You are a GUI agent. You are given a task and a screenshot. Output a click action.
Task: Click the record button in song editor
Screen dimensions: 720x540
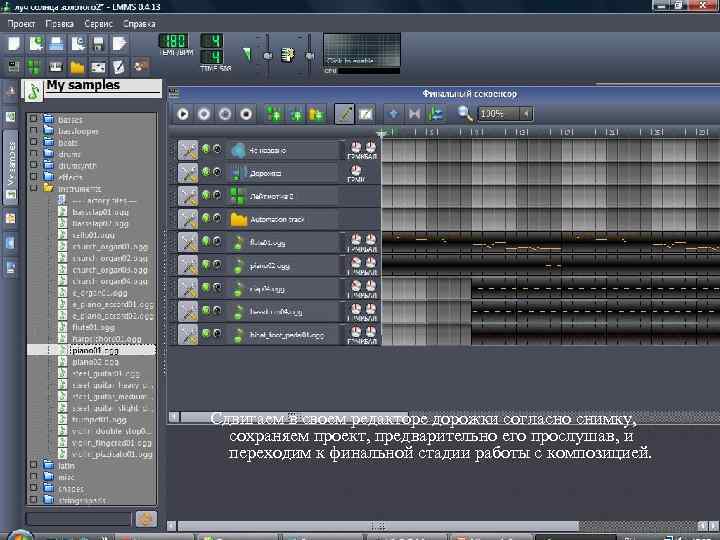pyautogui.click(x=204, y=114)
